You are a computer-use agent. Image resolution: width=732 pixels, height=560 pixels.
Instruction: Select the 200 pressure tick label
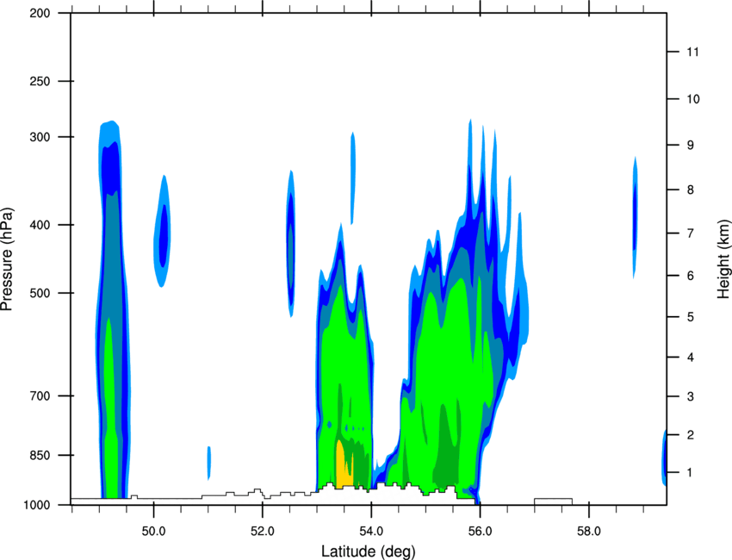tap(40, 13)
